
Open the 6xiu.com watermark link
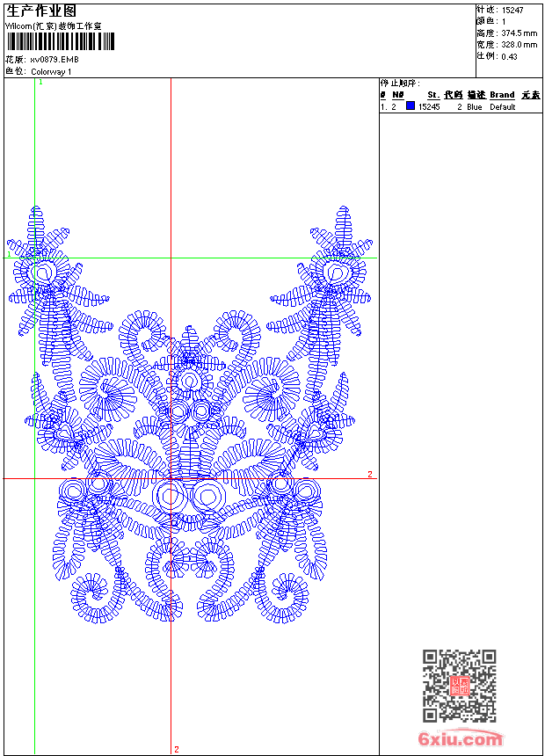[461, 739]
